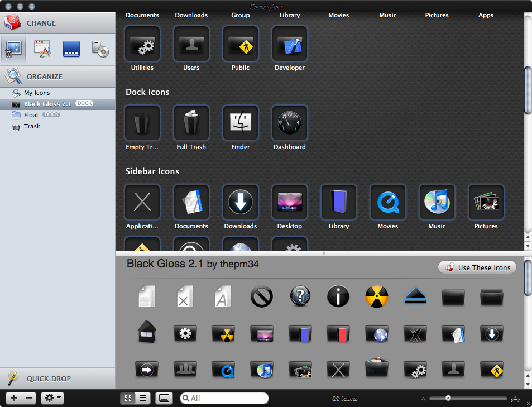Select the Empty Trash dock icon
The width and height of the screenshot is (532, 407).
[x=142, y=123]
